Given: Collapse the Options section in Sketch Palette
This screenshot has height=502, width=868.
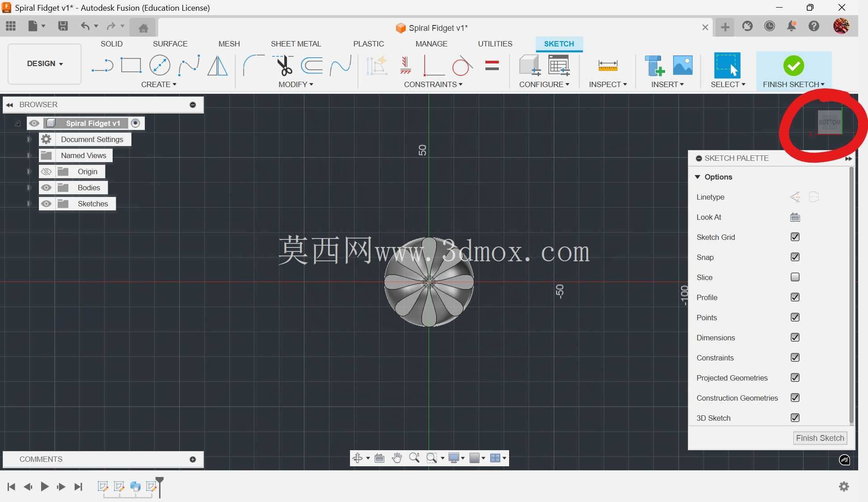Looking at the screenshot, I should [697, 177].
